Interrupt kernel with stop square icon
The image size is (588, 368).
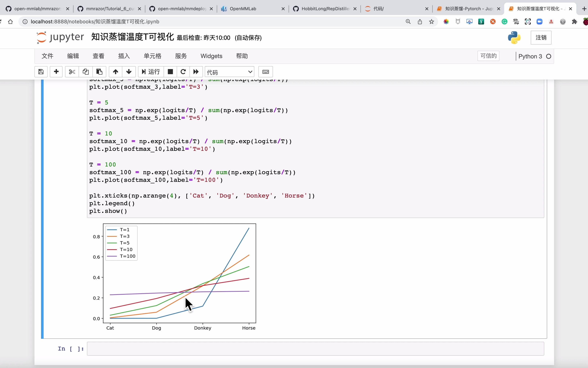[170, 72]
